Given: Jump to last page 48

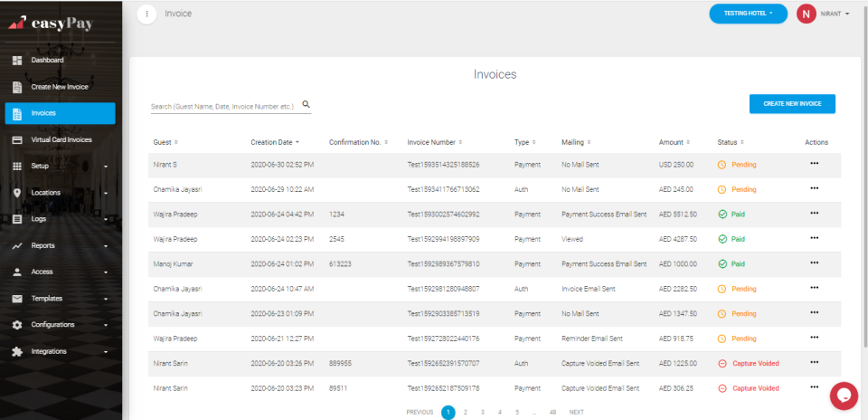Looking at the screenshot, I should coord(552,412).
